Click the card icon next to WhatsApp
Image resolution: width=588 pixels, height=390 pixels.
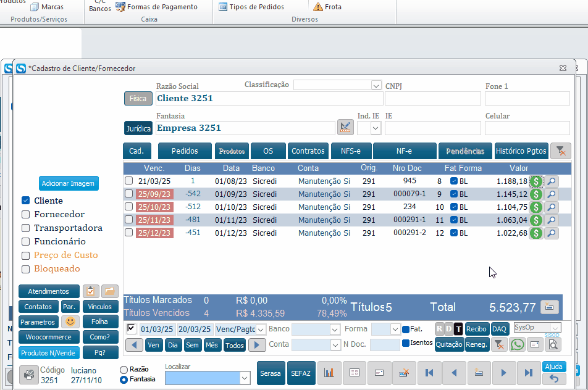point(535,344)
